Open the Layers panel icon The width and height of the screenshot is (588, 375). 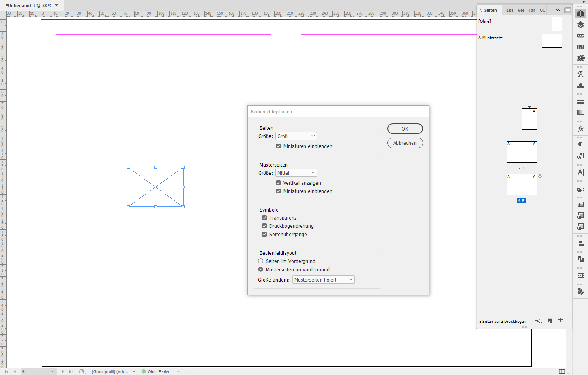(x=580, y=25)
